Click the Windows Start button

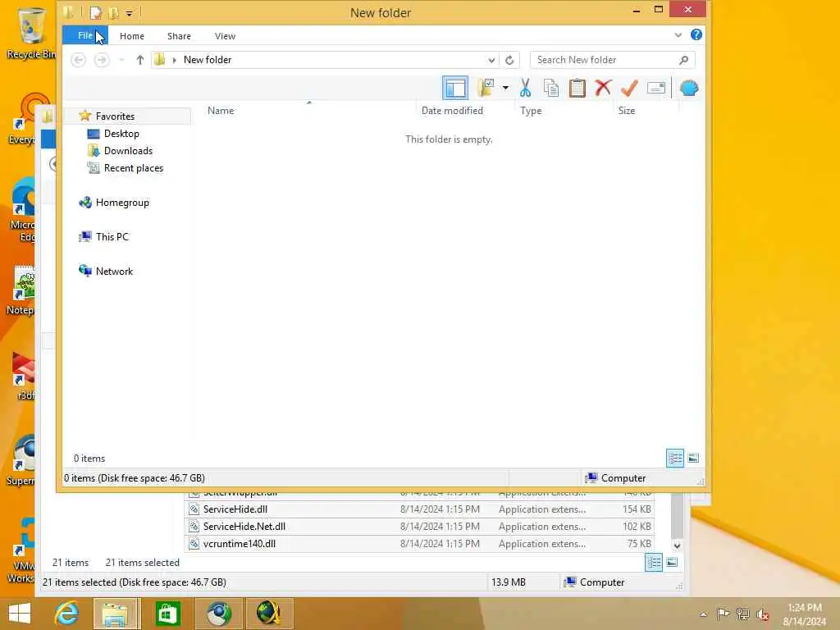[20, 614]
